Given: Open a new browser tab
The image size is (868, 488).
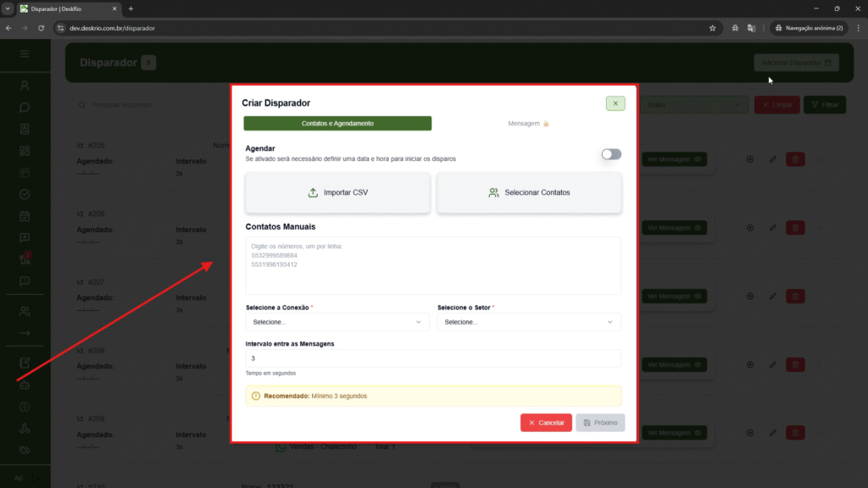Looking at the screenshot, I should coord(131,8).
